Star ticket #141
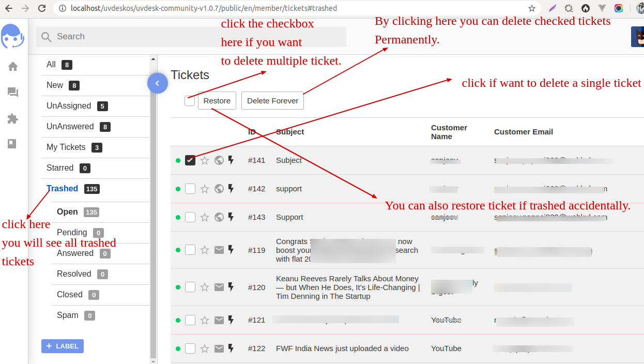Image resolution: width=644 pixels, height=364 pixels. coord(205,160)
